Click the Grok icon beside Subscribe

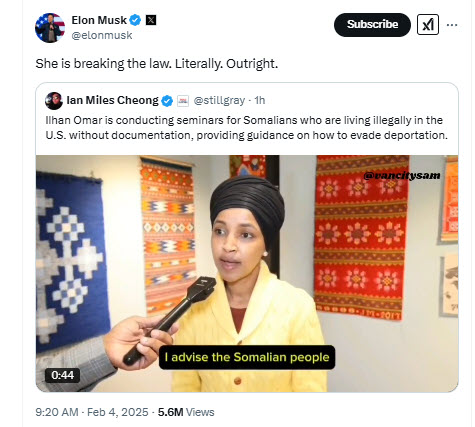tap(428, 25)
